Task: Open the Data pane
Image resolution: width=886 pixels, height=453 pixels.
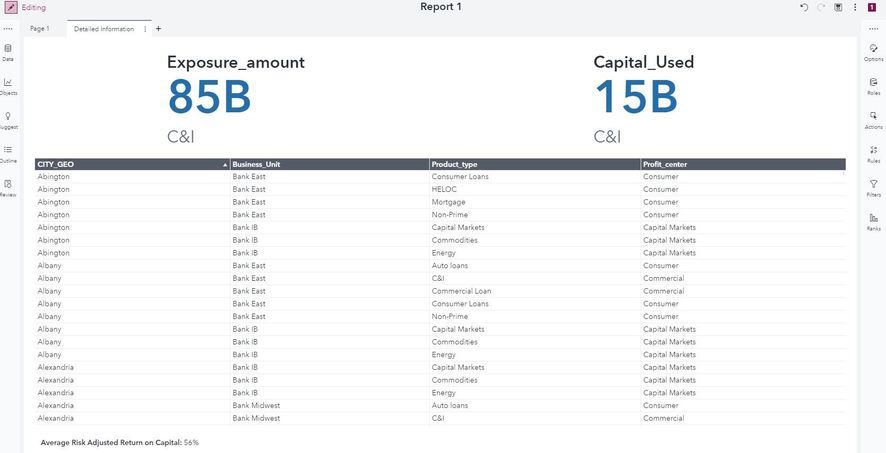Action: (8, 51)
